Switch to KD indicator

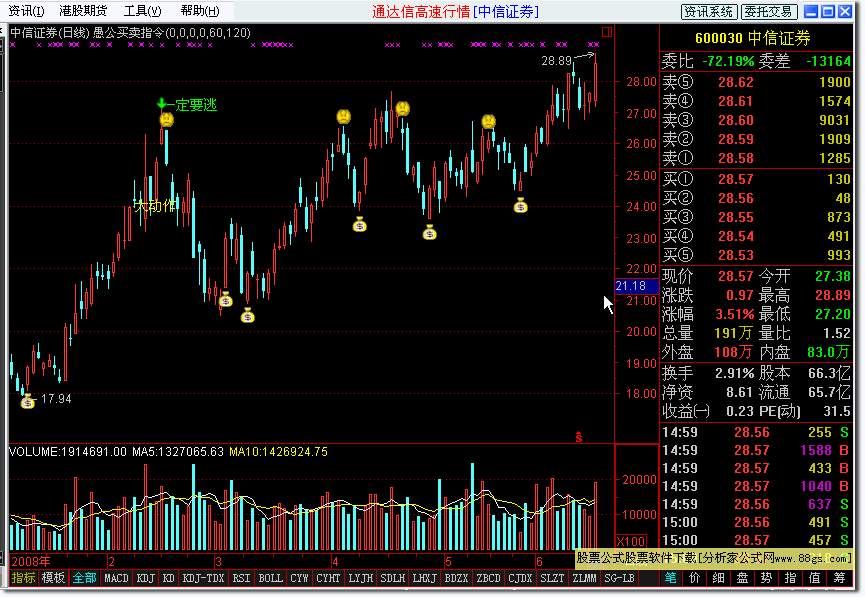pos(168,578)
